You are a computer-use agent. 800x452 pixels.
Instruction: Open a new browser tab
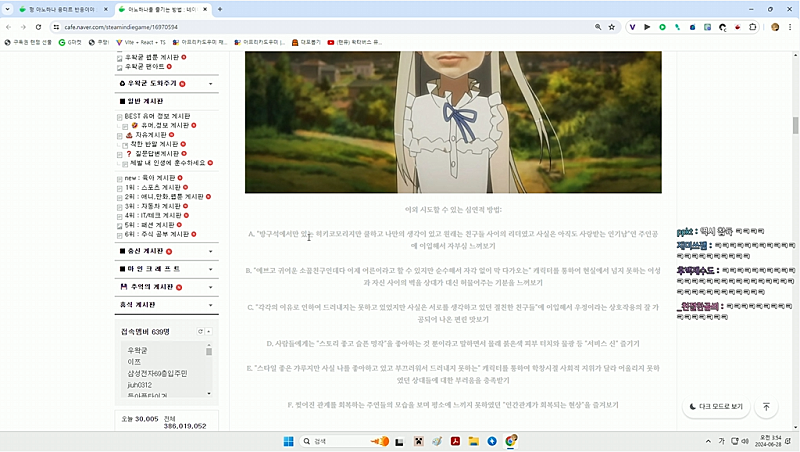point(220,9)
